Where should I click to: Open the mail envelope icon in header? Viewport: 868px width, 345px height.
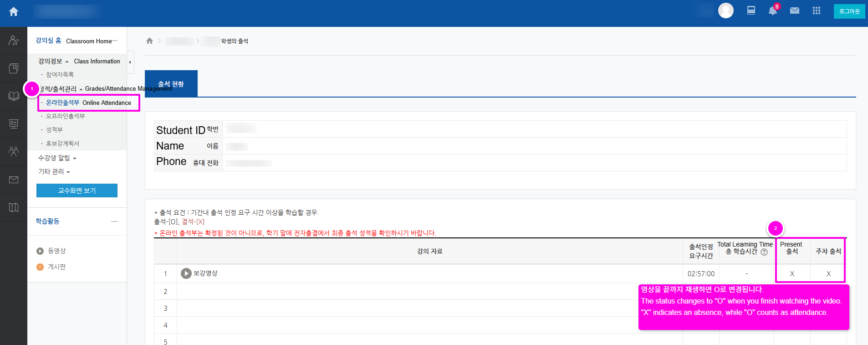click(795, 10)
